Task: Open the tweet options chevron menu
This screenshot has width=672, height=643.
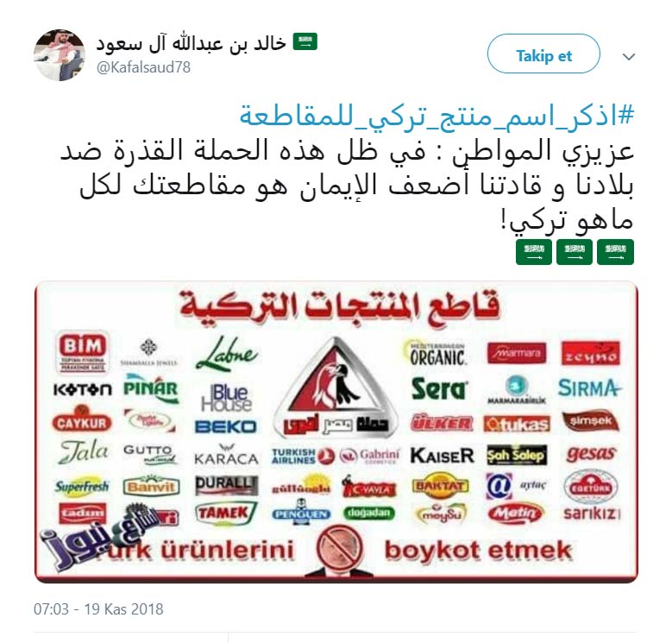Action: tap(628, 56)
